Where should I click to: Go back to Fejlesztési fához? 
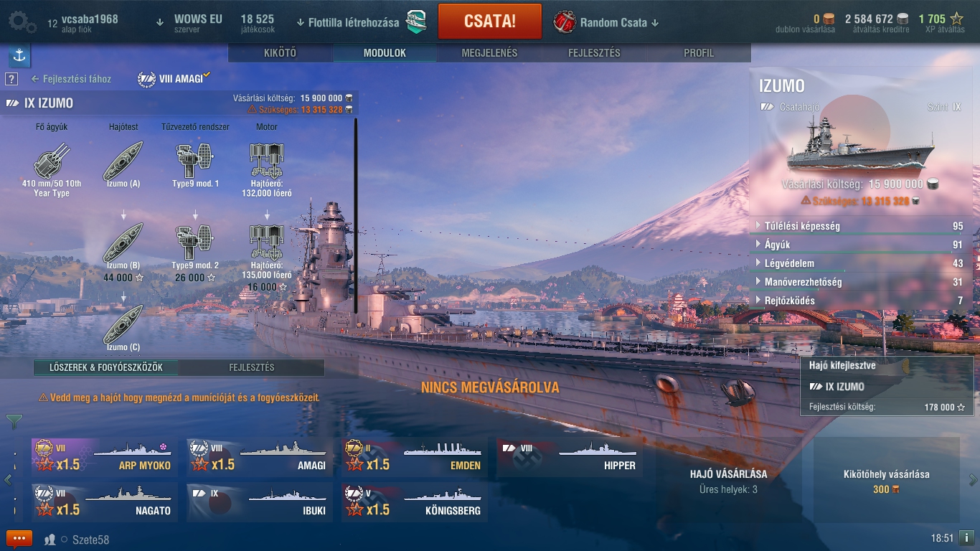71,79
